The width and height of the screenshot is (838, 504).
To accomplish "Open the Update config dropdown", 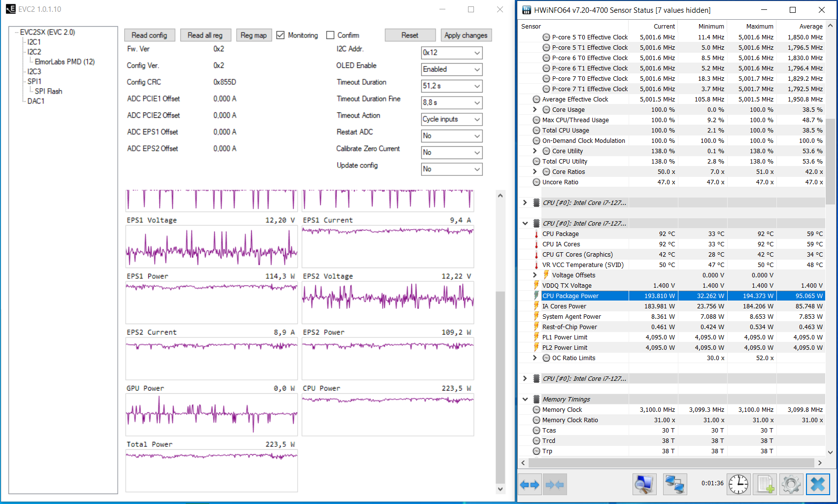I will pyautogui.click(x=452, y=169).
